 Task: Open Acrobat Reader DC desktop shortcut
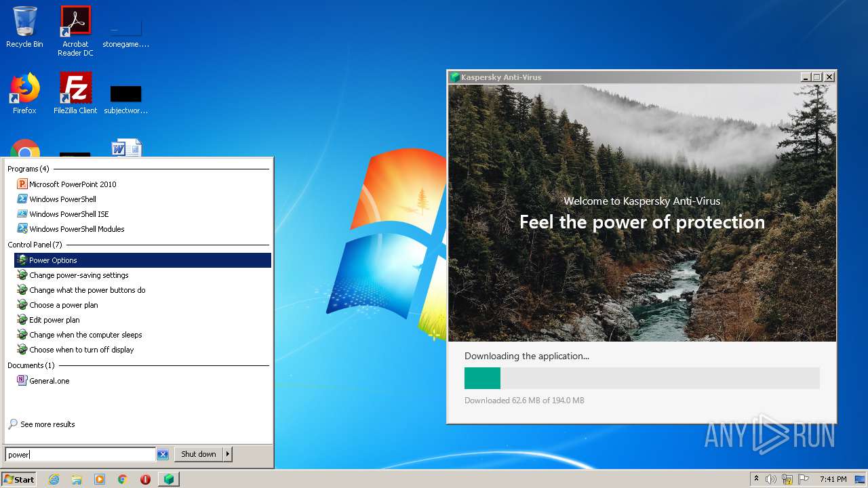pos(75,31)
